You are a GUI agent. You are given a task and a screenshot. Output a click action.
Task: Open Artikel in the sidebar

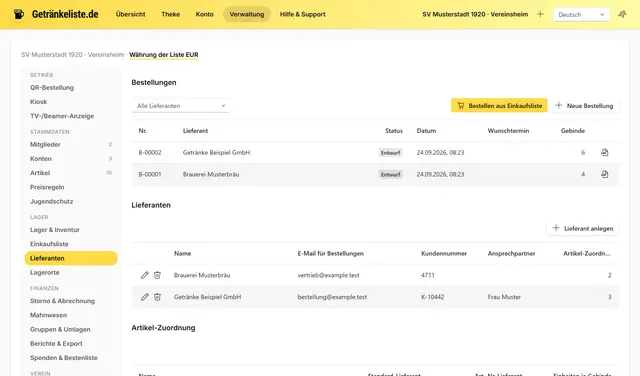(40, 173)
